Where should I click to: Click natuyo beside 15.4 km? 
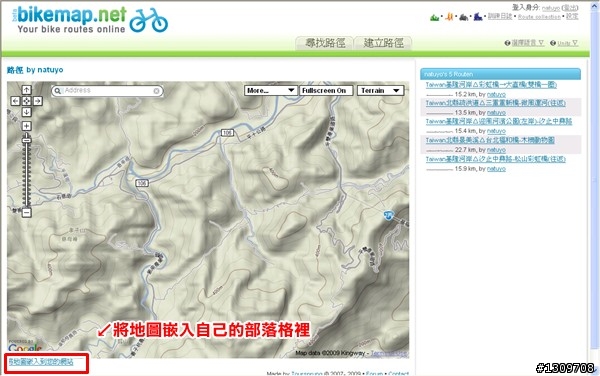click(x=496, y=131)
